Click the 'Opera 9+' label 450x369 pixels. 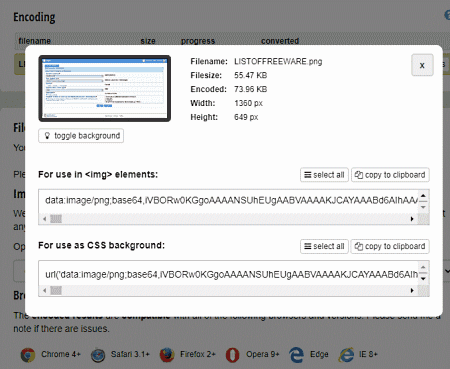[x=263, y=354]
